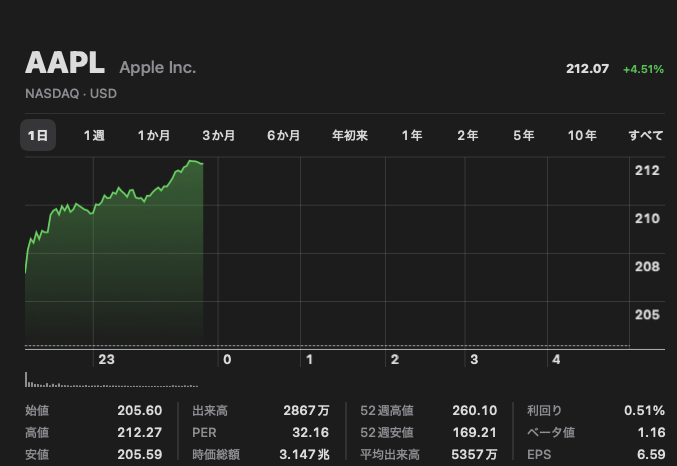Click the ベータ値 beta label
Screen dimensions: 677x466
coord(551,432)
